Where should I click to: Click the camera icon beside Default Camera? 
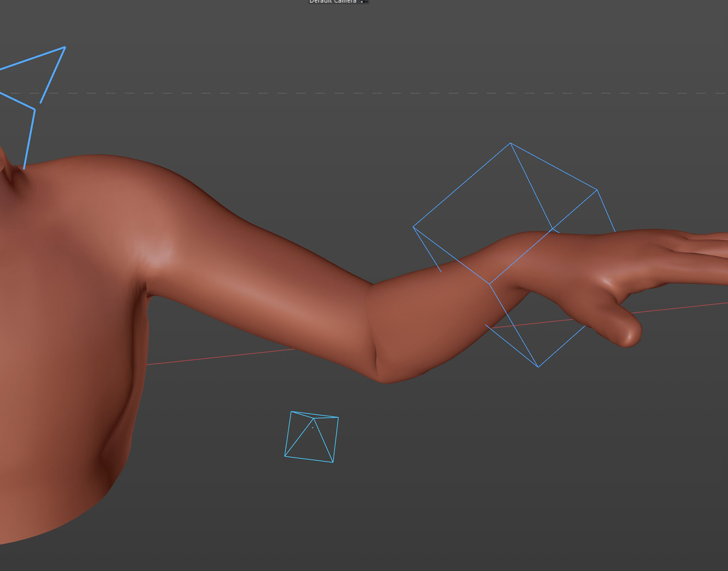pyautogui.click(x=364, y=2)
